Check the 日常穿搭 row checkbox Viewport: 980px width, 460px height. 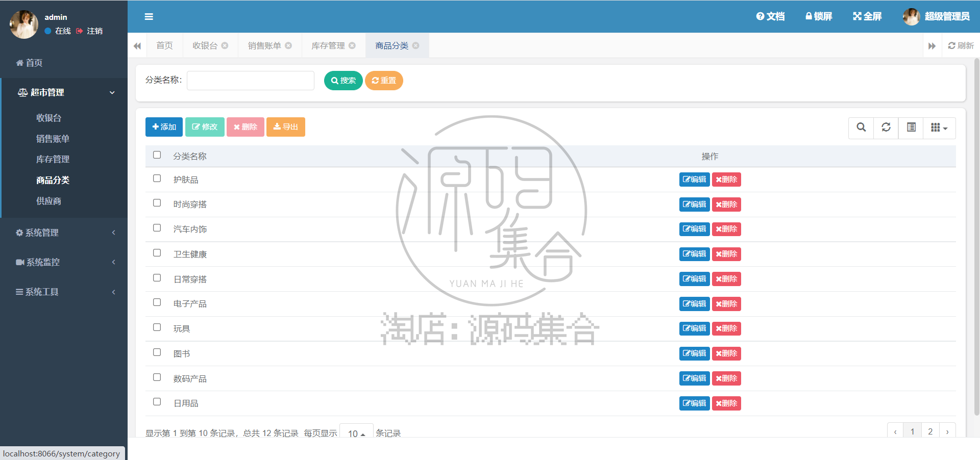[157, 278]
